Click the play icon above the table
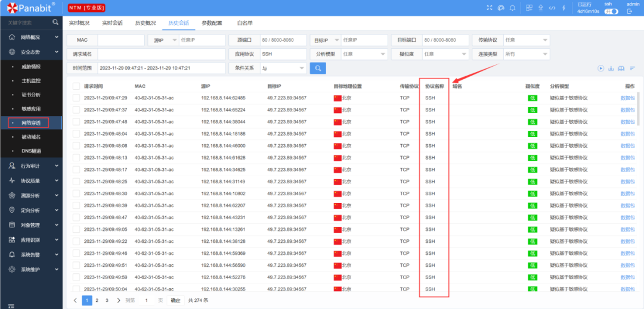The image size is (644, 309). (x=601, y=68)
